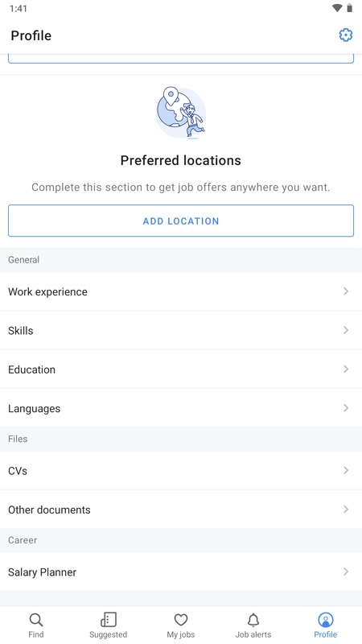Click the ADD LOCATION button

point(181,221)
